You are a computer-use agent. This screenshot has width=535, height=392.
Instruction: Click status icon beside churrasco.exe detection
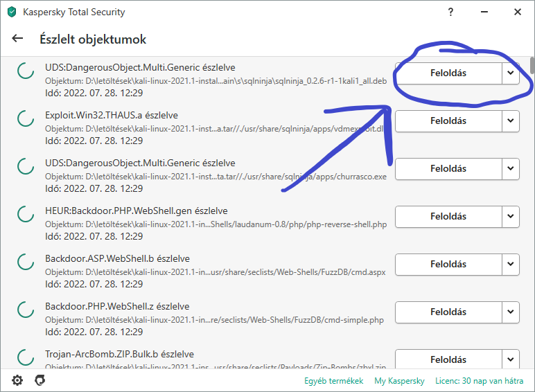point(26,166)
